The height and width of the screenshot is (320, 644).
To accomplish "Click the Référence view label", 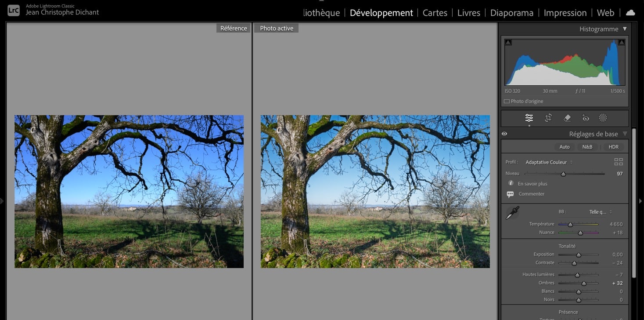I will click(234, 28).
